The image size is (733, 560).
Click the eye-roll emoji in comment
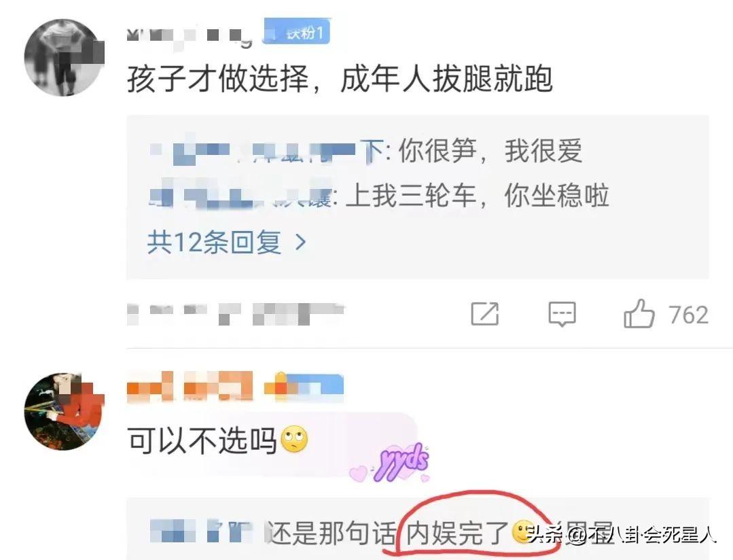pyautogui.click(x=294, y=440)
